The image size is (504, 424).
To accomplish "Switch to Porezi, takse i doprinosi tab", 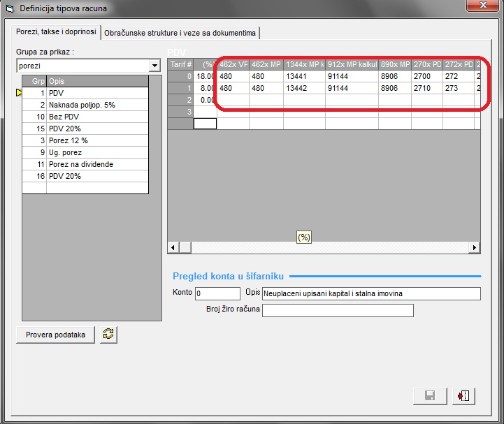I will (57, 33).
